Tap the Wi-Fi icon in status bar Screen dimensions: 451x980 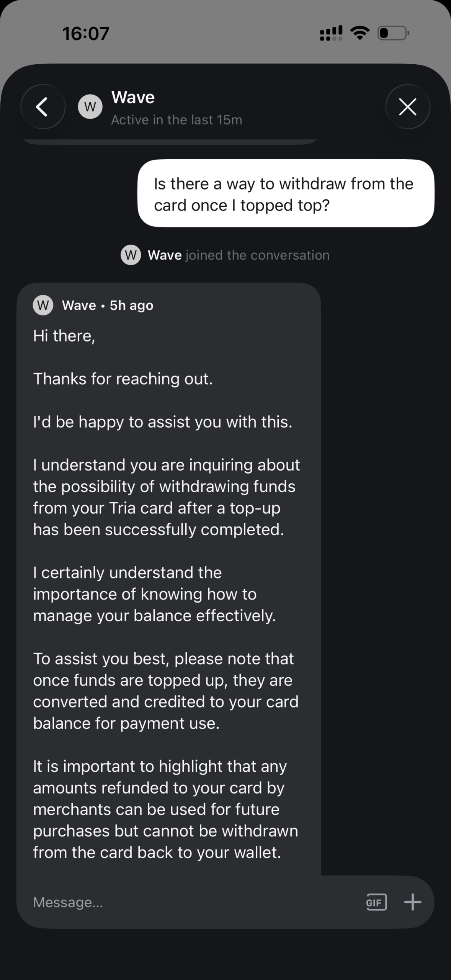pos(360,33)
